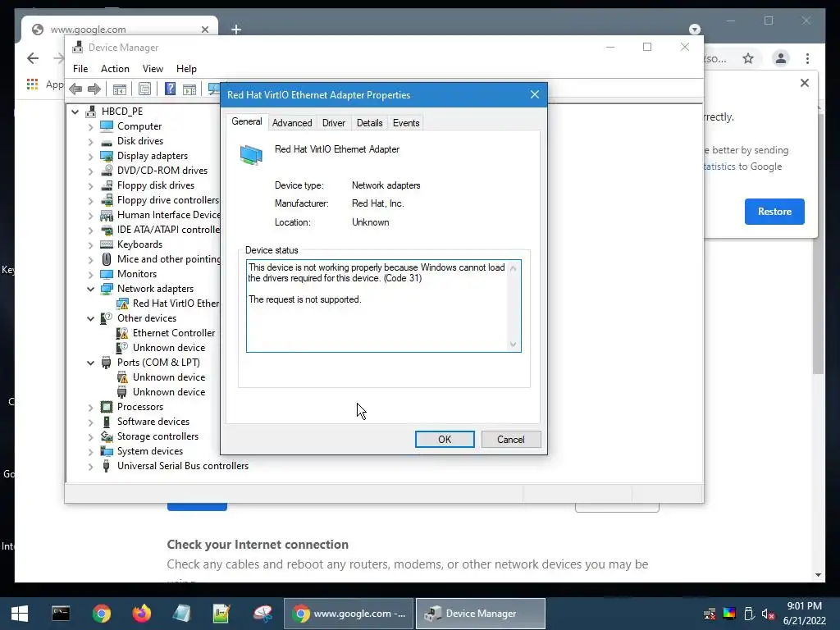Open the File menu in Device Manager

point(80,69)
